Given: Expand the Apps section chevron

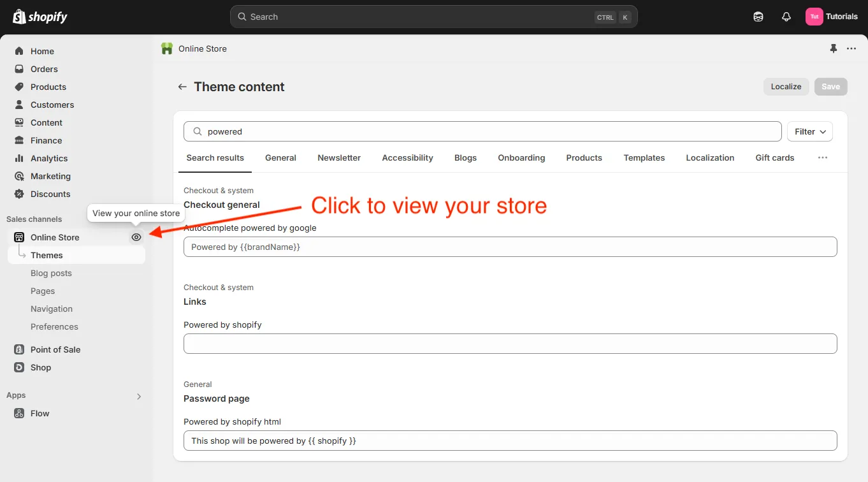Looking at the screenshot, I should (x=139, y=396).
